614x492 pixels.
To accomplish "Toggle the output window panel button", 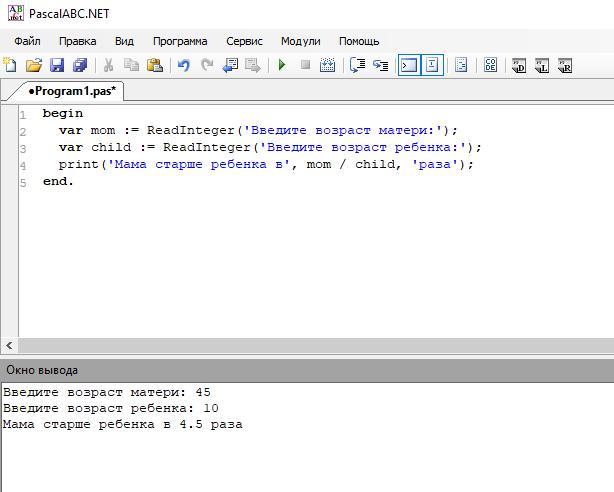I will pos(409,65).
